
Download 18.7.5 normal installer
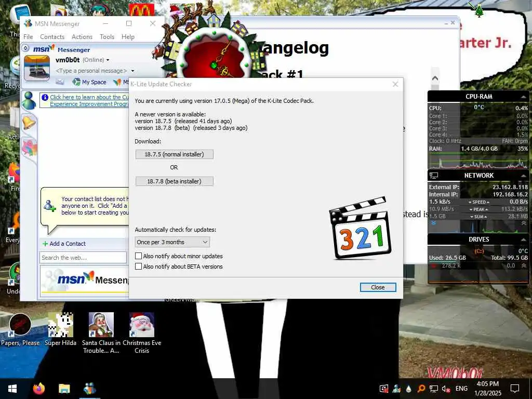(x=175, y=154)
